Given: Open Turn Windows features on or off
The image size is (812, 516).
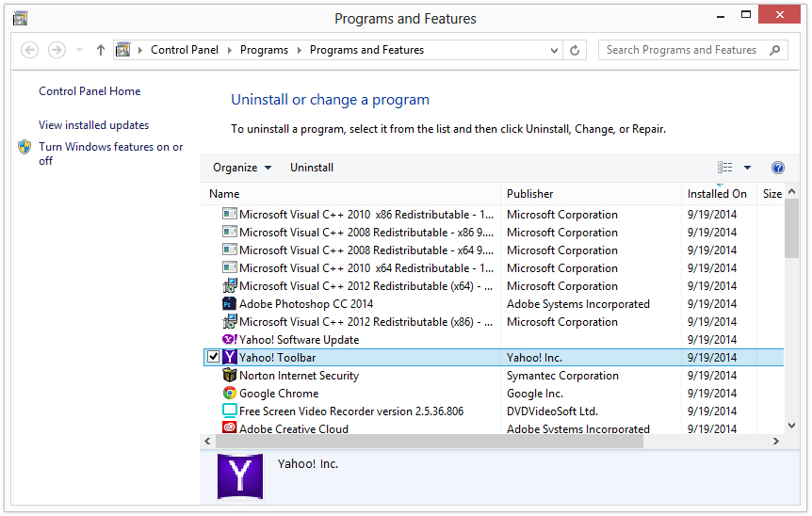Looking at the screenshot, I should click(x=111, y=153).
